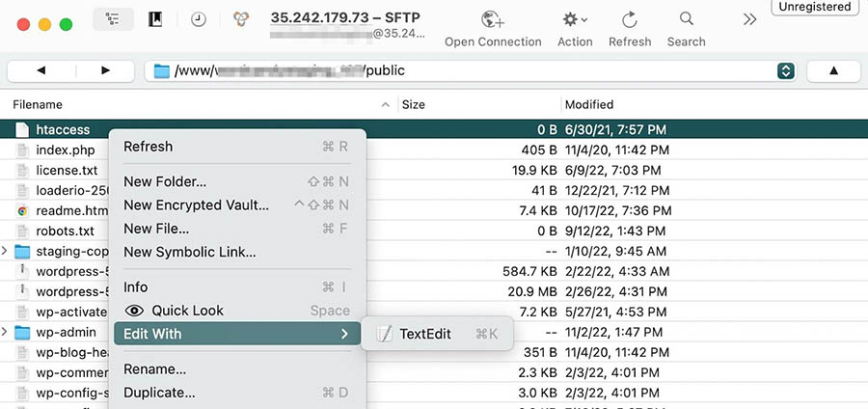The image size is (868, 409).
Task: Show the History clock icon
Action: (198, 19)
